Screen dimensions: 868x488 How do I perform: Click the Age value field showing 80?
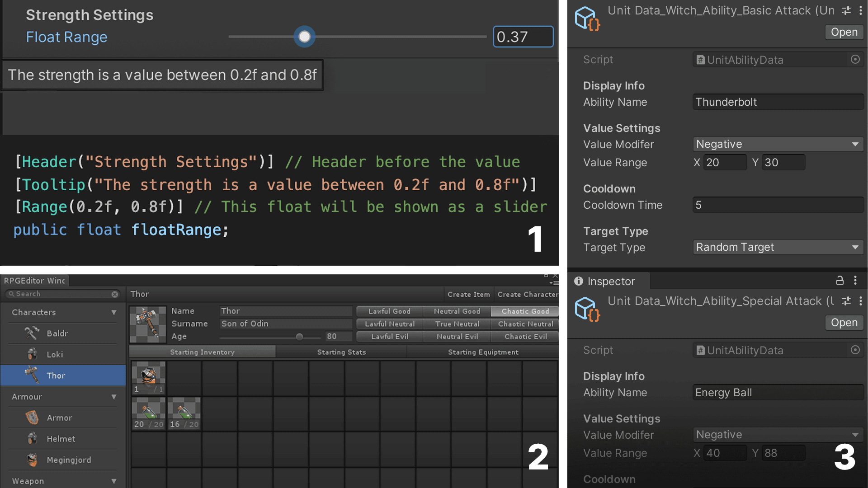(x=339, y=336)
